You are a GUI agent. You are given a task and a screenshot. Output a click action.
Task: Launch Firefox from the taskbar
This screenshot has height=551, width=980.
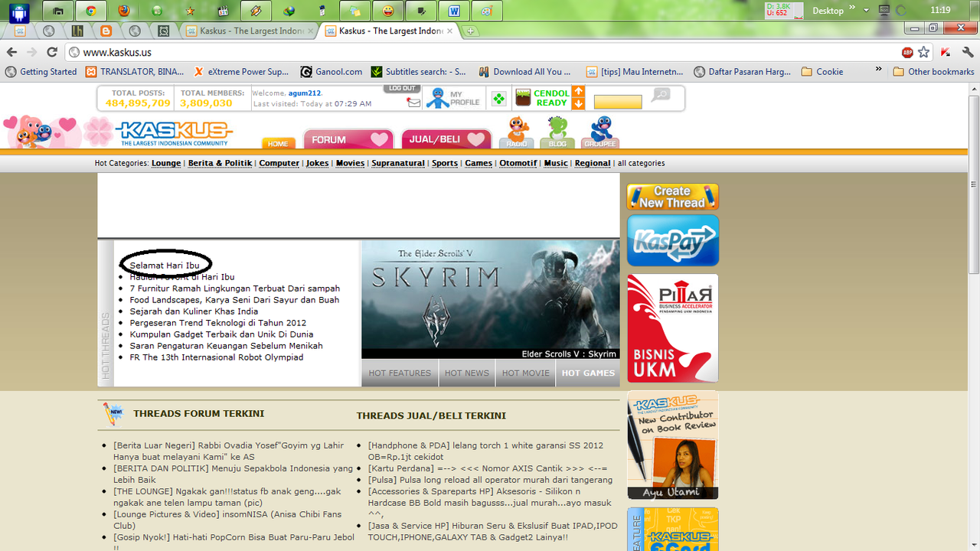[x=123, y=11]
